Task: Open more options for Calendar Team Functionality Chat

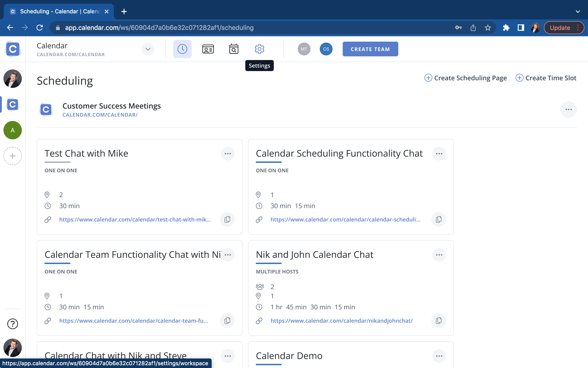Action: pos(228,255)
